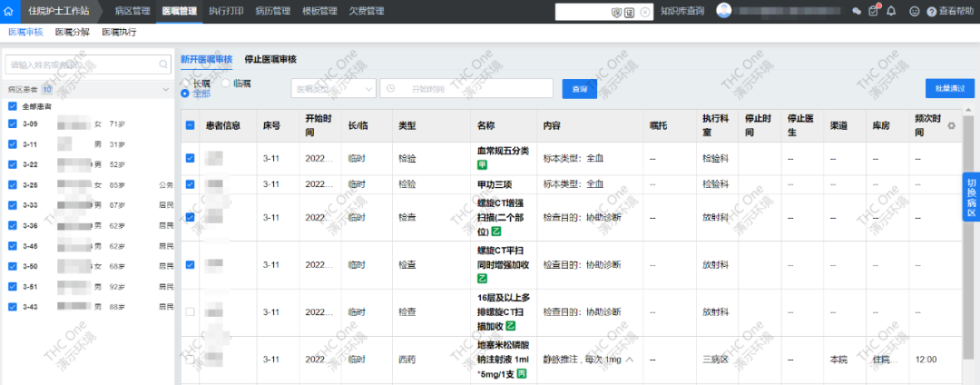This screenshot has height=385, width=980.
Task: Open the notification bell
Action: pyautogui.click(x=891, y=11)
